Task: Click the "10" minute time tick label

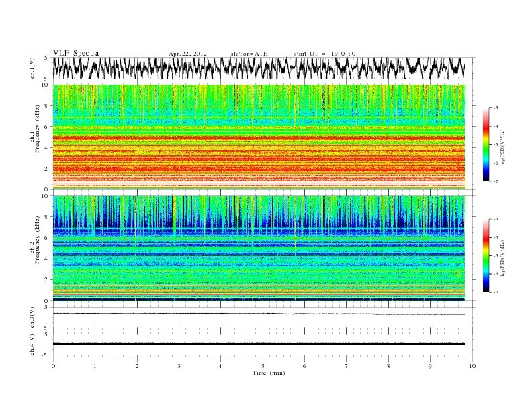Action: tap(472, 366)
